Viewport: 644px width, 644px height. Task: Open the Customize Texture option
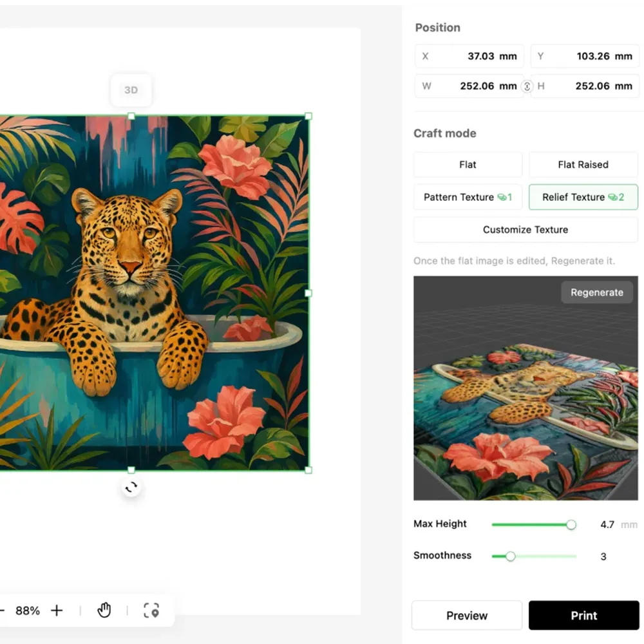tap(526, 230)
